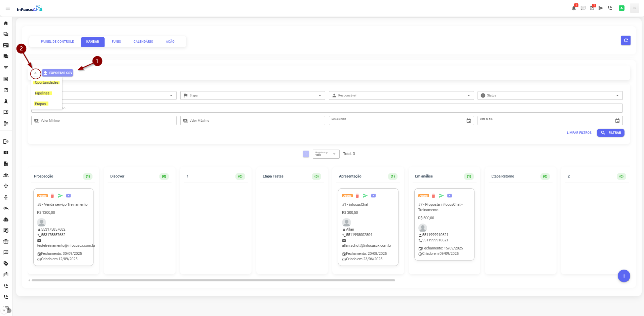
Task: Toggle the dark mode switch at bottom left
Action: [x=6, y=311]
